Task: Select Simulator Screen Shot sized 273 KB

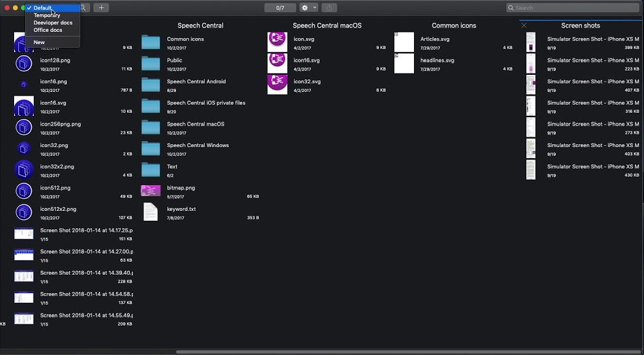Action: click(583, 128)
